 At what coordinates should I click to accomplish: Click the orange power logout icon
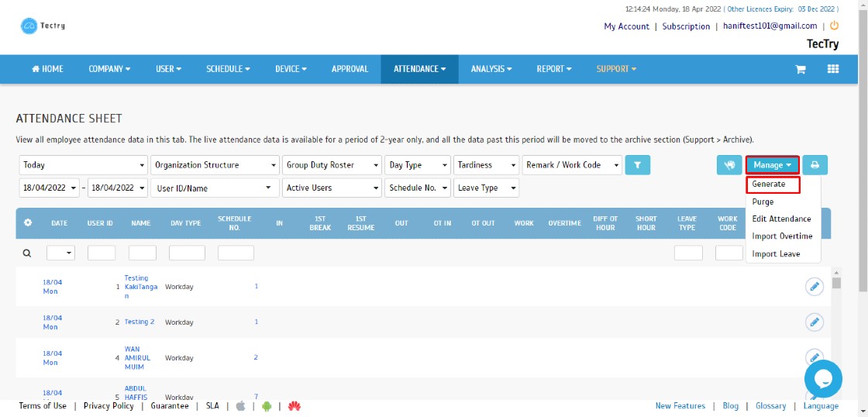tap(834, 26)
